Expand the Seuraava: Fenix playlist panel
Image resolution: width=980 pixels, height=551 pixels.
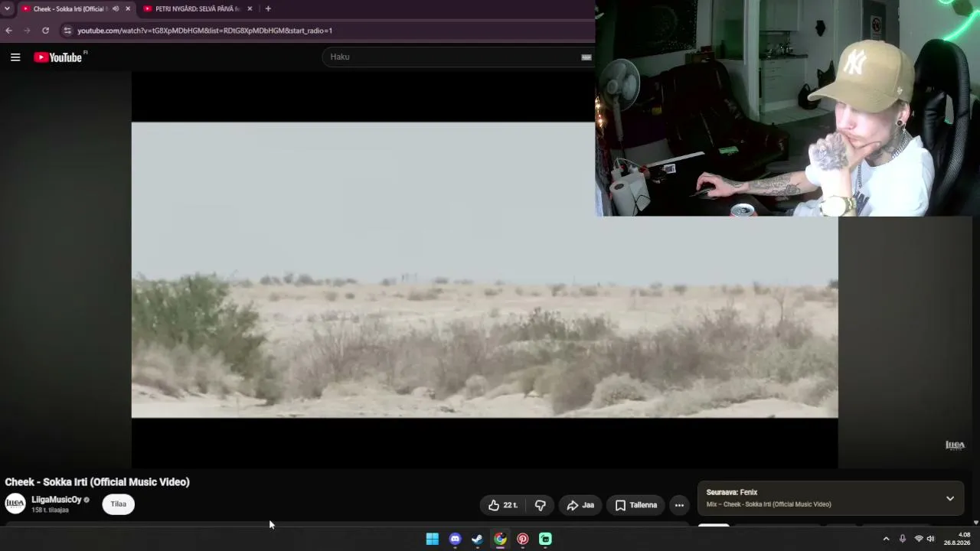(x=950, y=498)
